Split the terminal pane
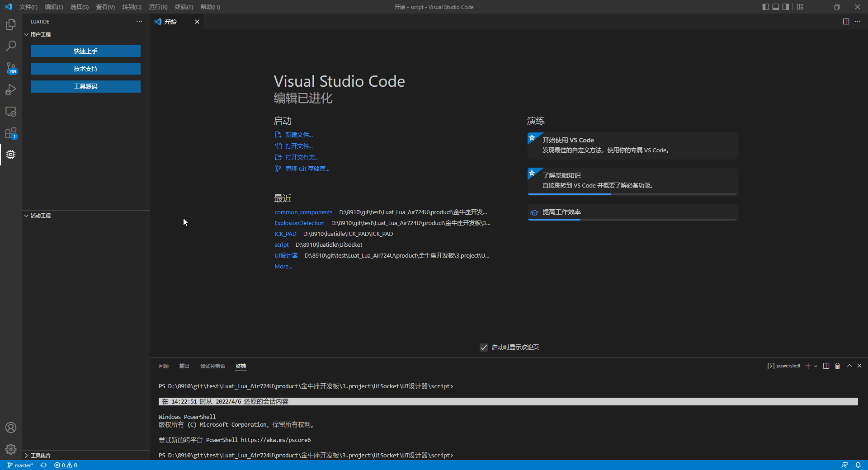Screen dimensions: 868x470 826,366
